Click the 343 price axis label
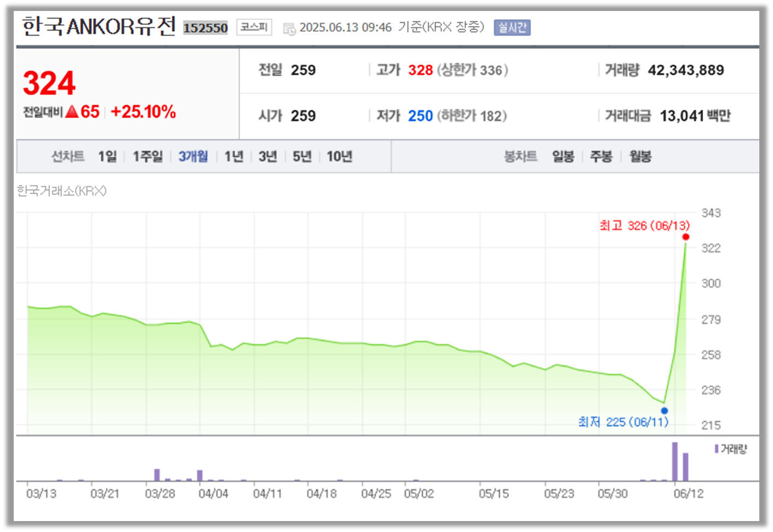This screenshot has width=773, height=532. [711, 213]
